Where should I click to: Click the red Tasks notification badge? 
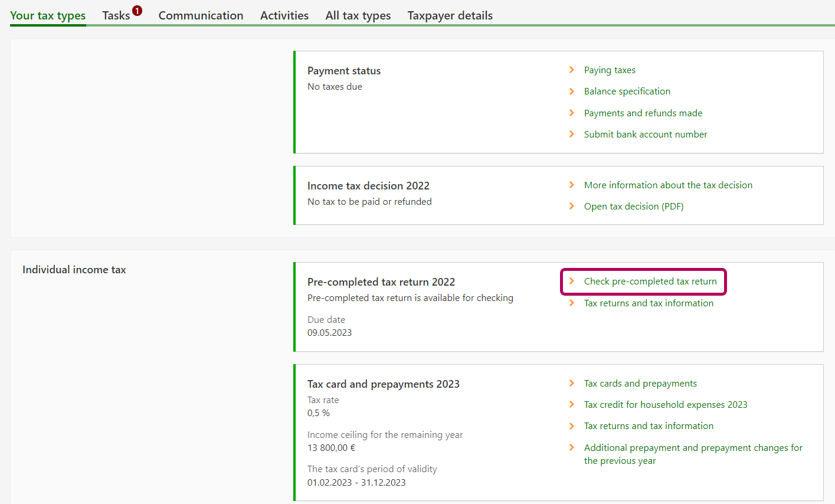point(137,10)
